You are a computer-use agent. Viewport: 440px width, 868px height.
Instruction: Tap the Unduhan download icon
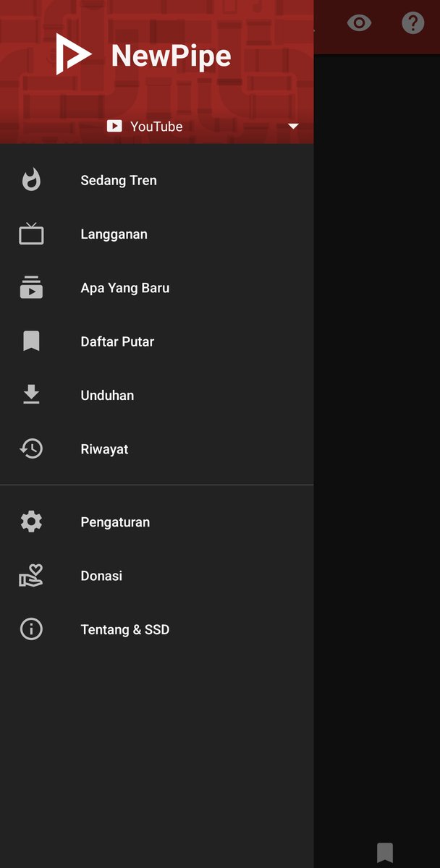[x=31, y=395]
